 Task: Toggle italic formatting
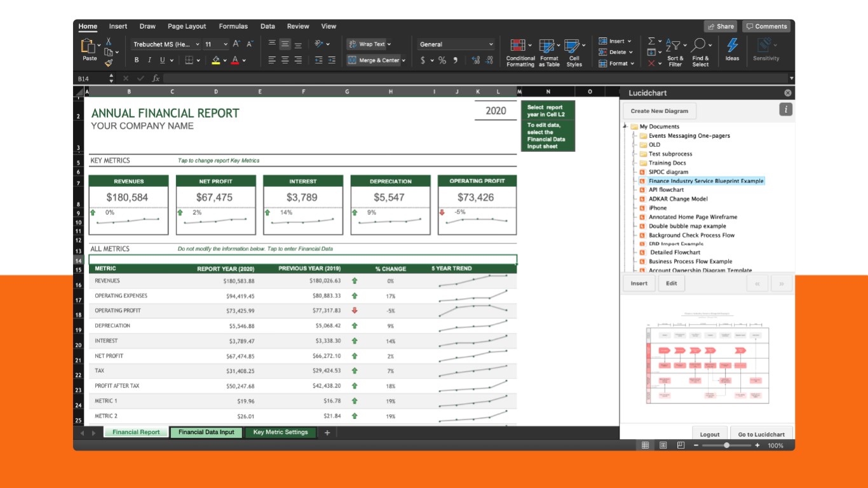[149, 60]
